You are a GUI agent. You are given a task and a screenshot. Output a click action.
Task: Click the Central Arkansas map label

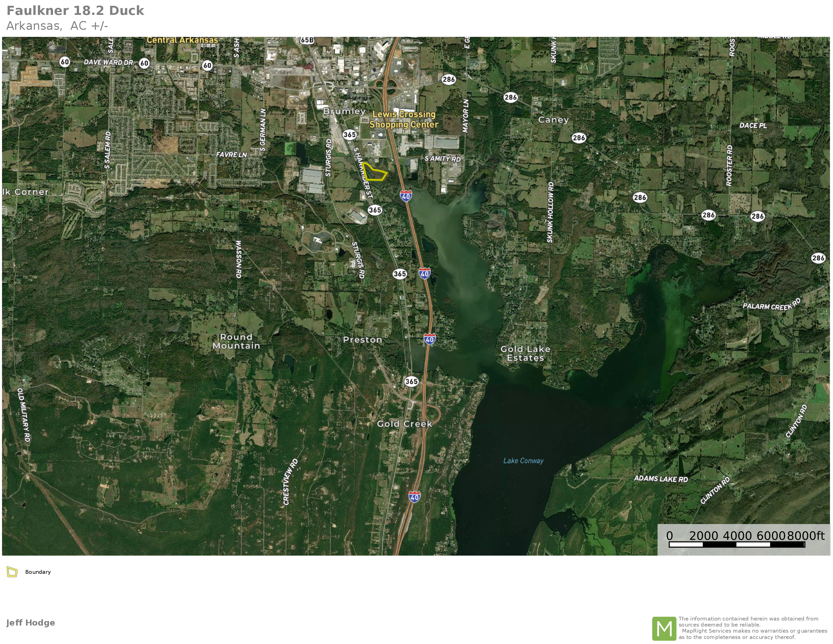coord(182,40)
